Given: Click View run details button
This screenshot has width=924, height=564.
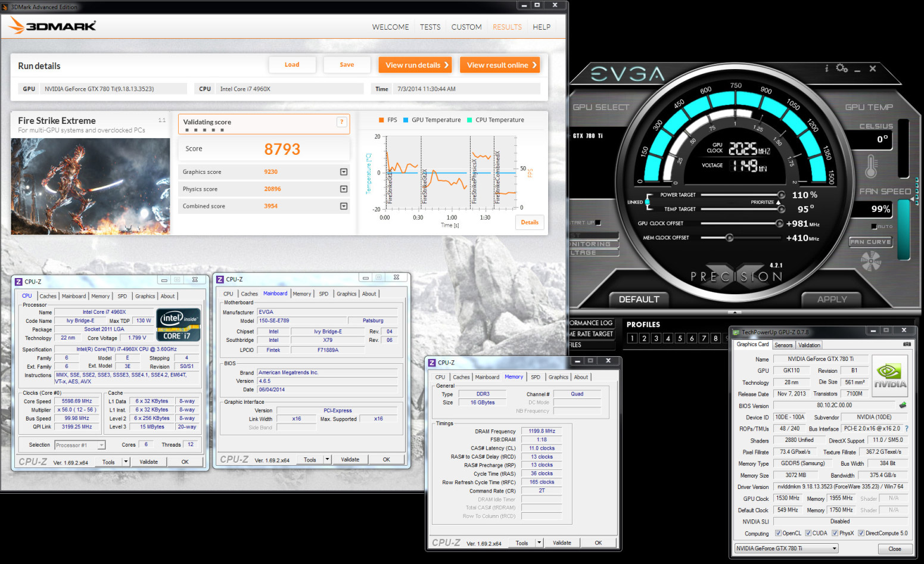Looking at the screenshot, I should tap(415, 65).
